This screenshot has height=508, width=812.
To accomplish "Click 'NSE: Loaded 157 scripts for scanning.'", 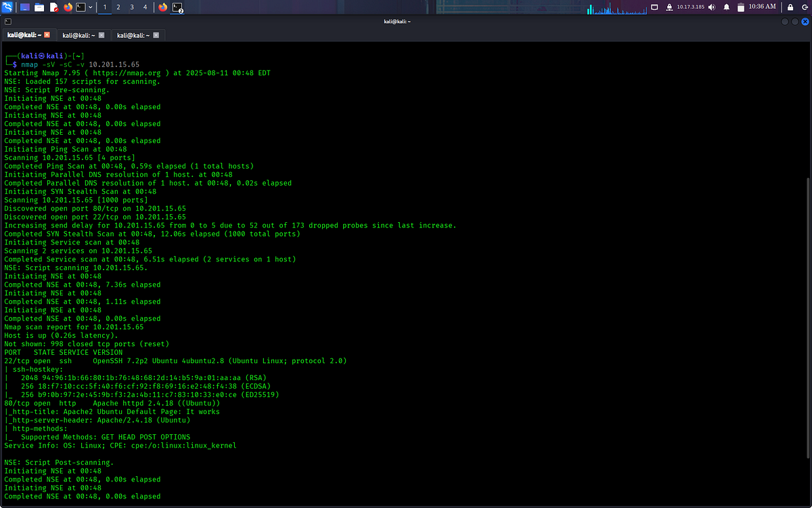I will (x=82, y=81).
